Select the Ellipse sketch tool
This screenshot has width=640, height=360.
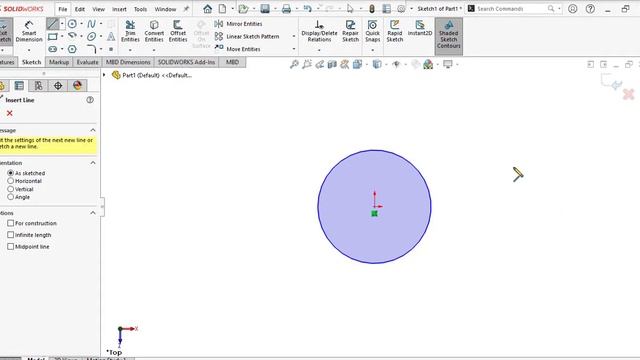(91, 37)
